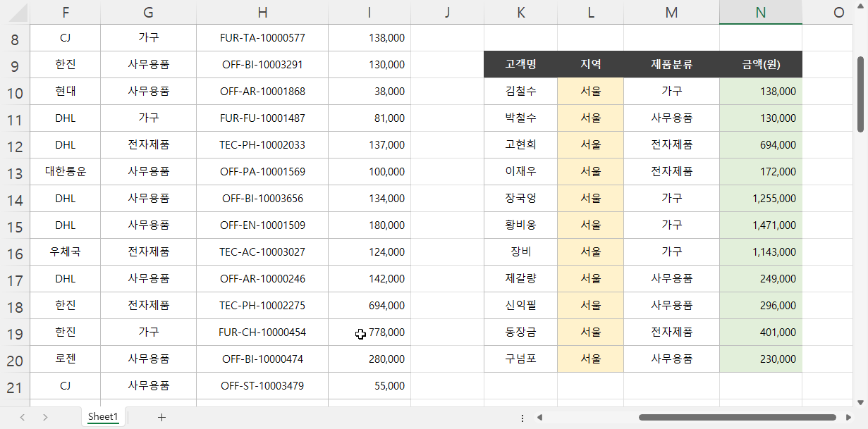Select column N header

761,12
